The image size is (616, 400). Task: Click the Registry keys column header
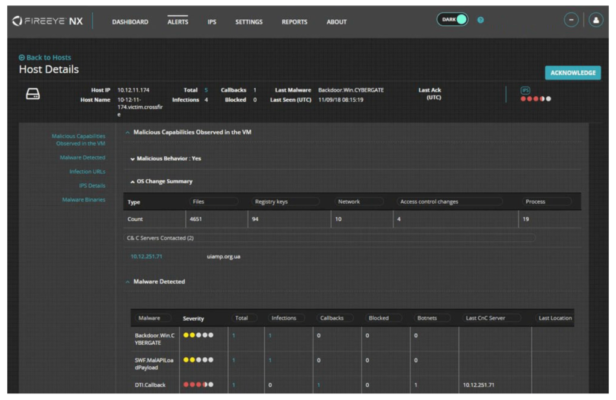(285, 202)
